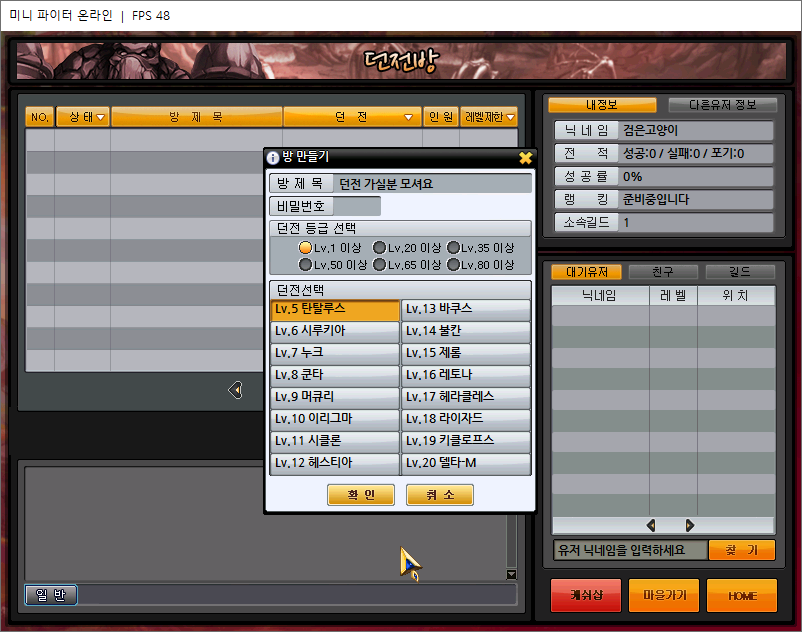The image size is (802, 632).
Task: Open the 길드 tab
Action: click(740, 272)
